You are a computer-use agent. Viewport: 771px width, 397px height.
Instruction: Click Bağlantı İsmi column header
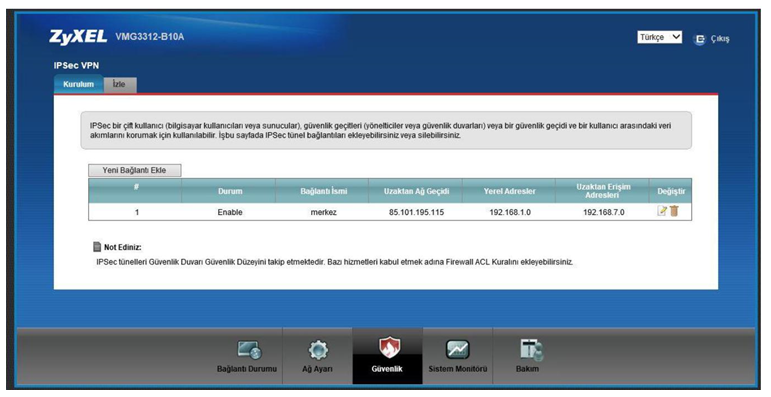(x=324, y=191)
